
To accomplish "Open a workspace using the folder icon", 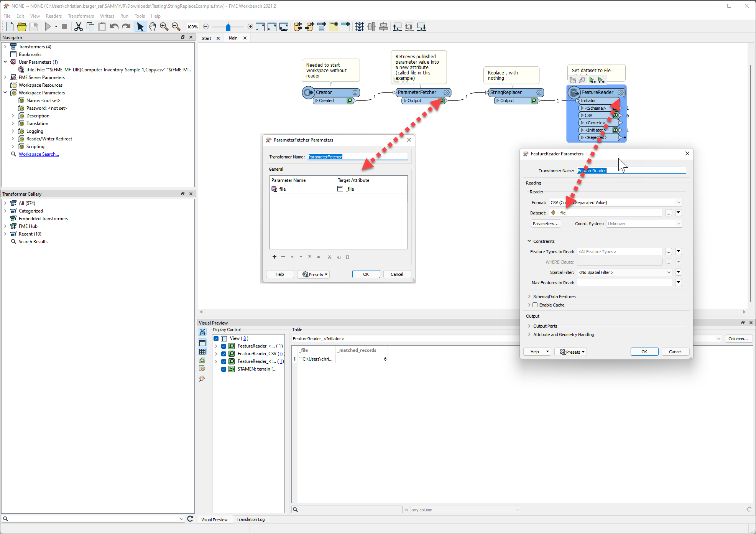I will pyautogui.click(x=22, y=26).
